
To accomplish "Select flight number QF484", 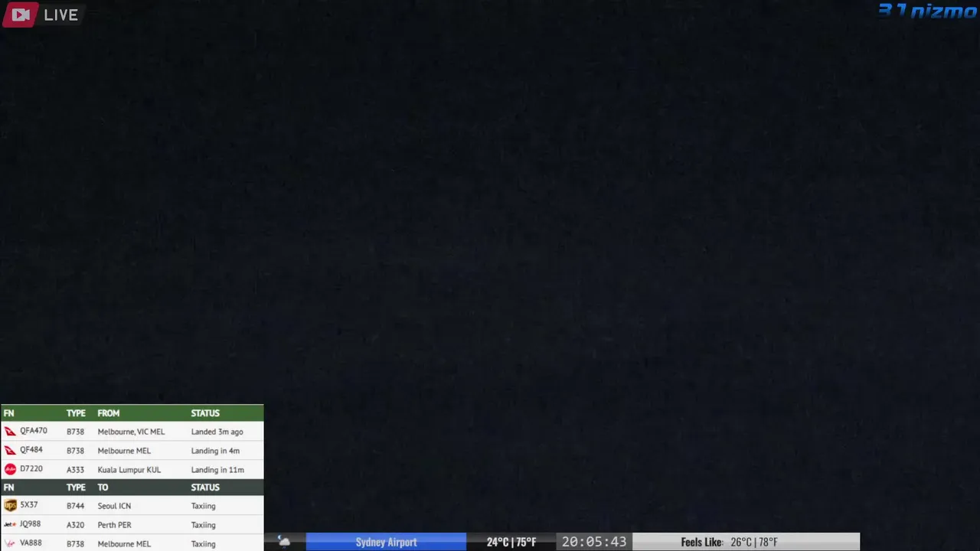I will (x=31, y=450).
